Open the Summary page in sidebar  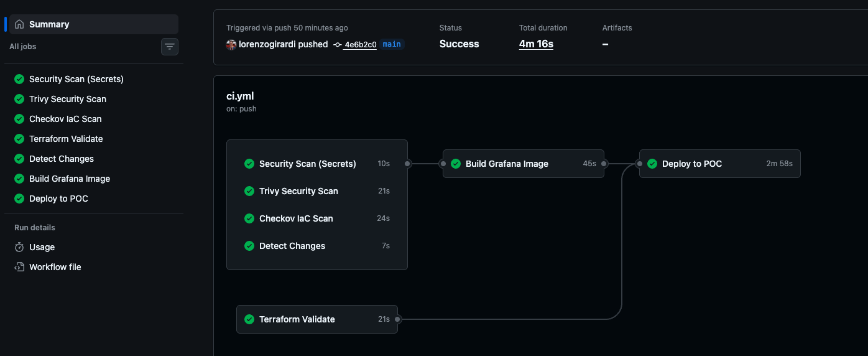pyautogui.click(x=93, y=24)
